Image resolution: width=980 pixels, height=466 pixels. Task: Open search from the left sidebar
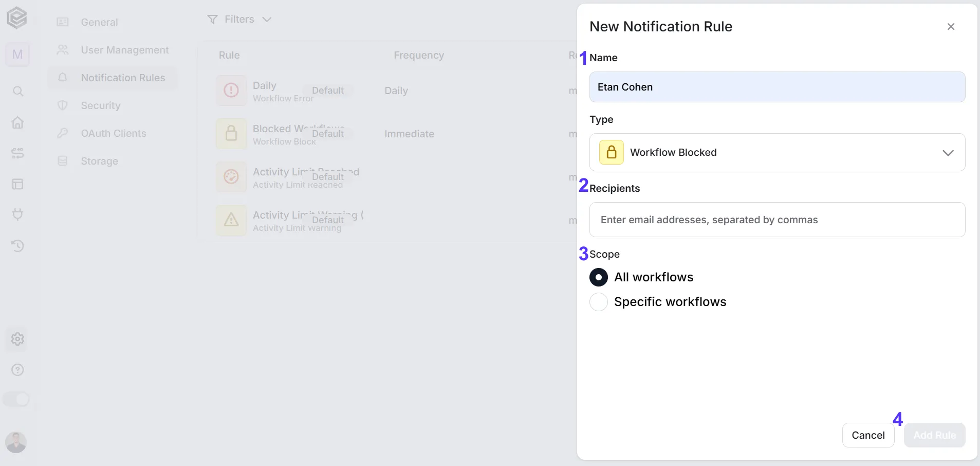coord(18,92)
